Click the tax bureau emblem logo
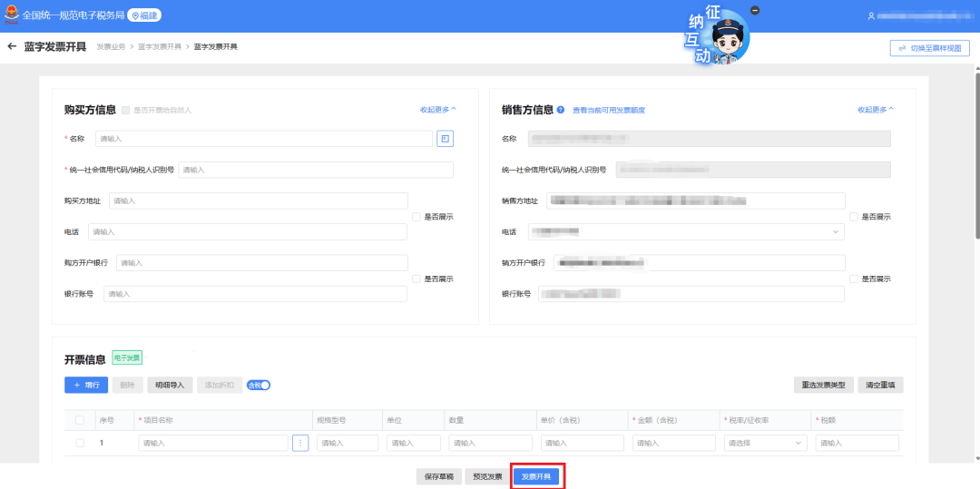The image size is (980, 489). tap(10, 15)
